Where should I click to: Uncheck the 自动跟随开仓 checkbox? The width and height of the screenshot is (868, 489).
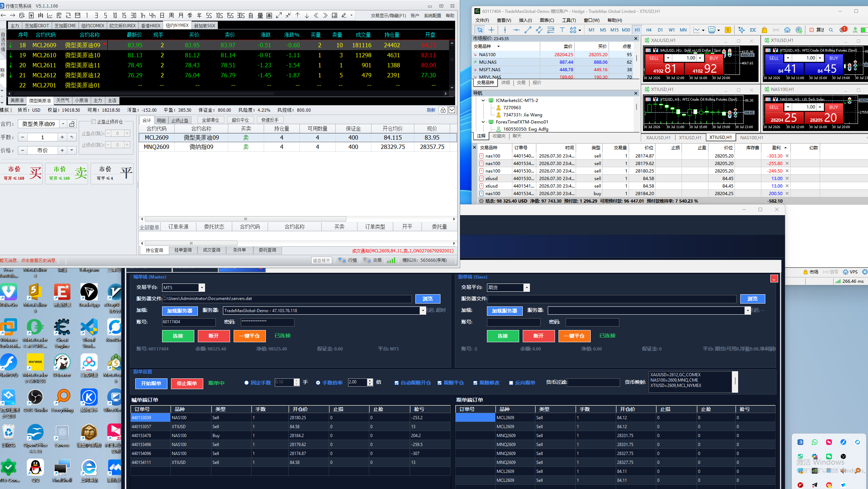click(x=396, y=383)
